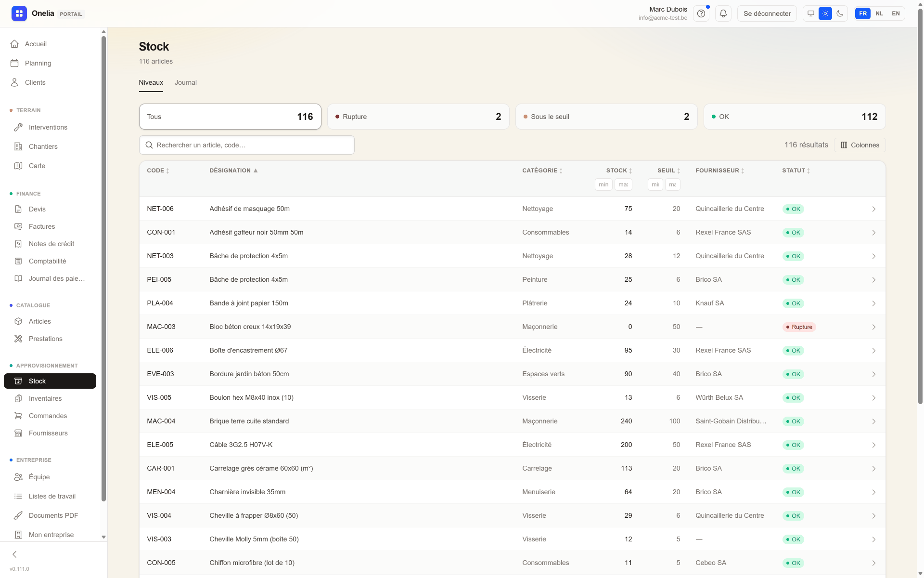
Task: Open Devis in the Finance section
Action: (50, 209)
